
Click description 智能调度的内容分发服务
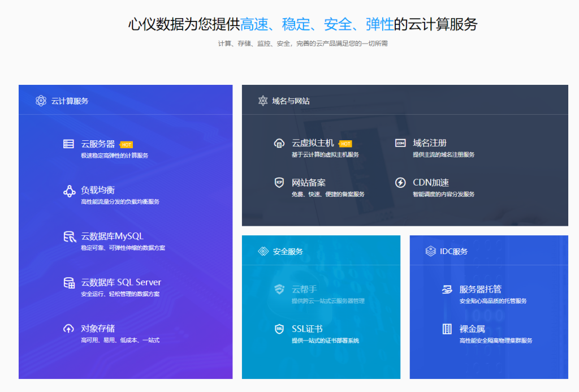(x=443, y=195)
